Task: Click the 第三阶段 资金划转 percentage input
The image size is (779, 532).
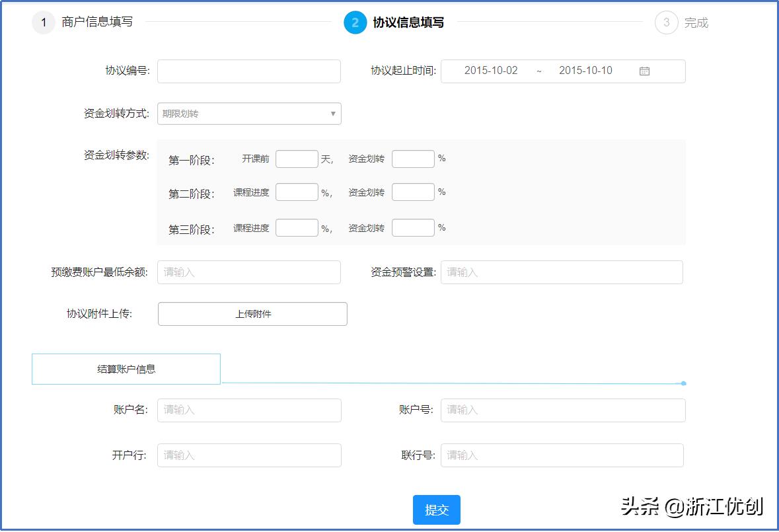Action: [412, 227]
